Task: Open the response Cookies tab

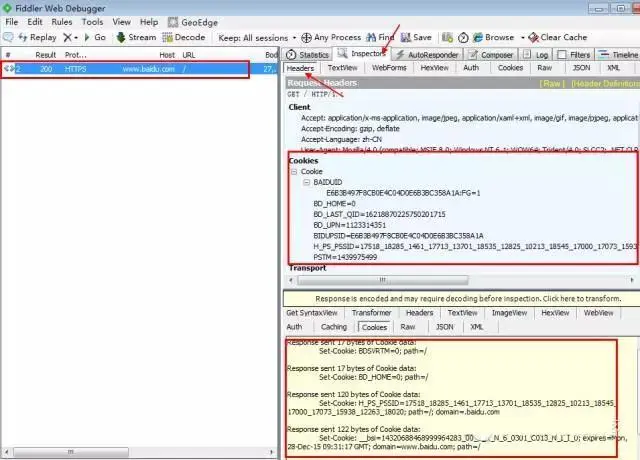Action: pyautogui.click(x=374, y=327)
